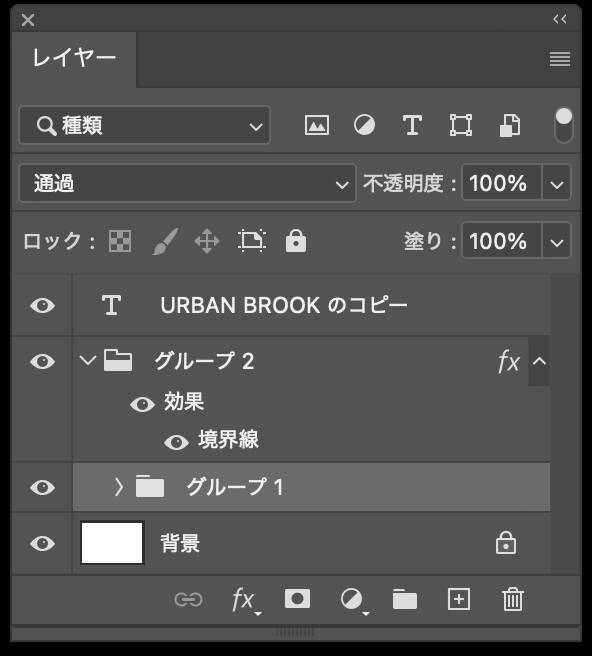Screen dimensions: 592x656
Task: Filter layers by type layer icon
Action: click(x=412, y=125)
